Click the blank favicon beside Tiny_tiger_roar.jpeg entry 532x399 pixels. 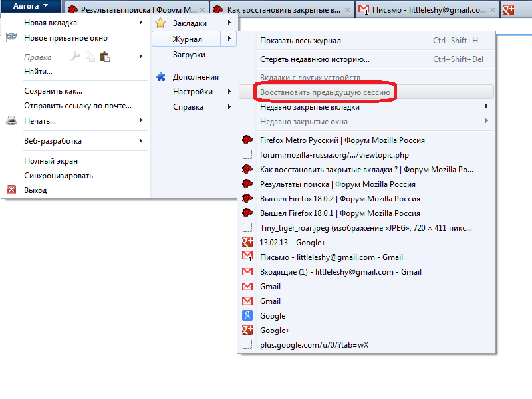pyautogui.click(x=247, y=227)
